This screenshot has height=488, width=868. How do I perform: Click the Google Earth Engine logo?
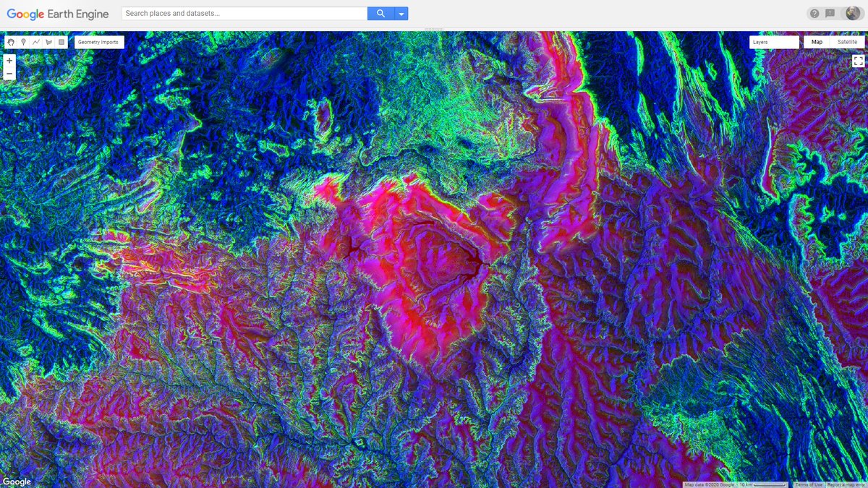click(58, 13)
